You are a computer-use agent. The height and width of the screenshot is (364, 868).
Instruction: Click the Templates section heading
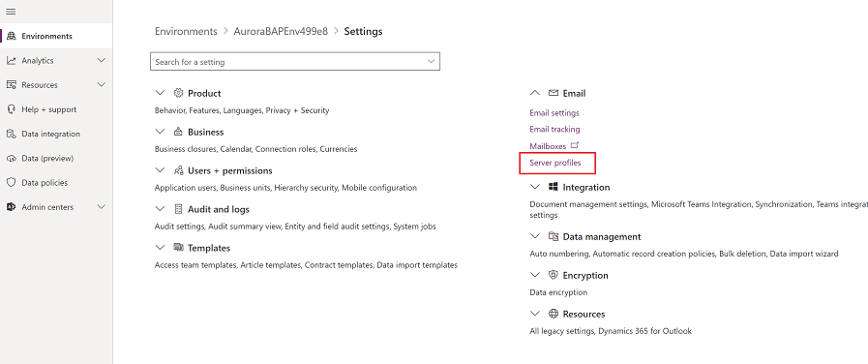[x=209, y=248]
